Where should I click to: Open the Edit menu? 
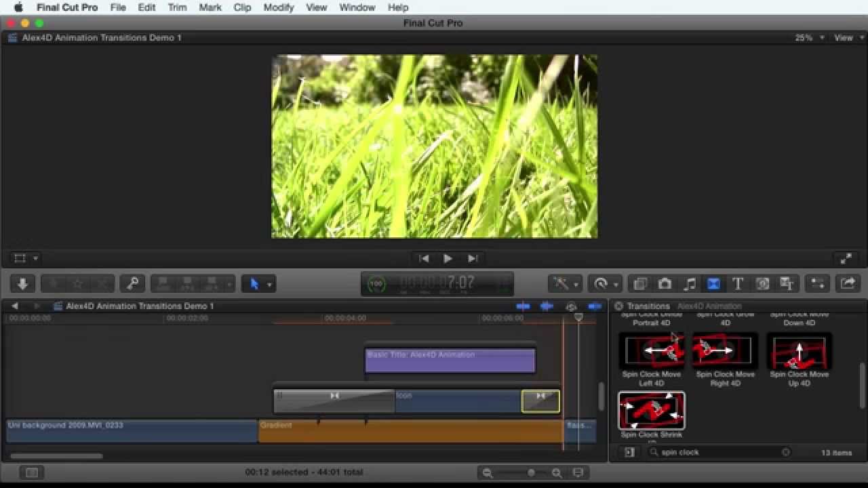(146, 7)
